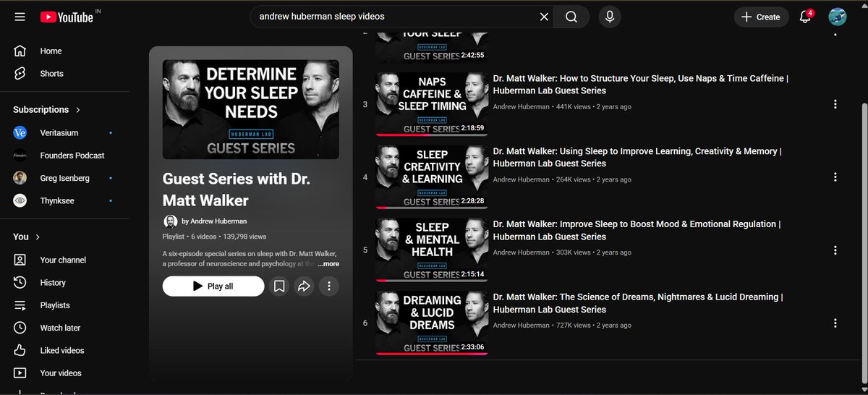
Task: Click the search magnifier button
Action: [x=571, y=17]
